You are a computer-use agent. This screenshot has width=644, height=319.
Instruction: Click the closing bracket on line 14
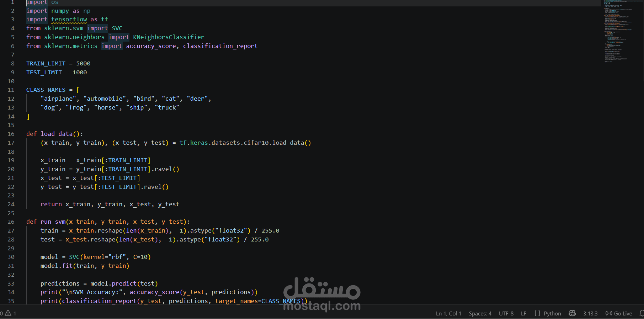coord(28,117)
